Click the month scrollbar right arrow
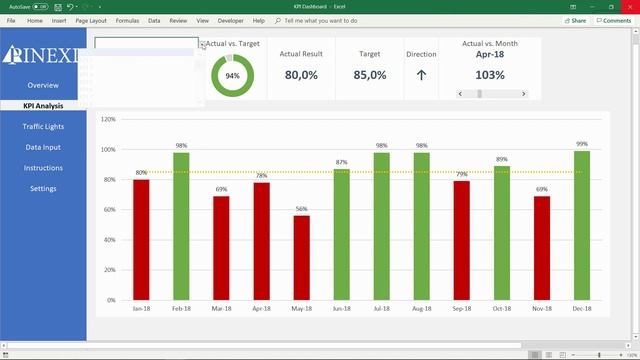The image size is (640, 360). point(524,94)
